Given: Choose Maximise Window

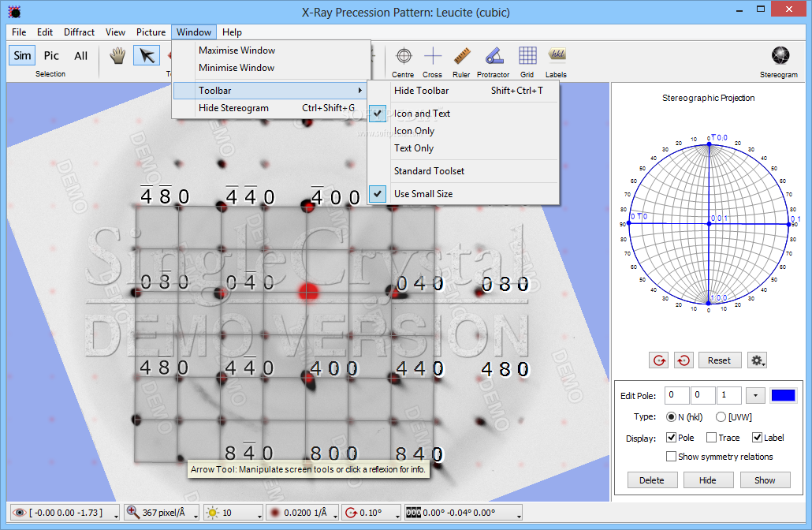Looking at the screenshot, I should click(271, 50).
